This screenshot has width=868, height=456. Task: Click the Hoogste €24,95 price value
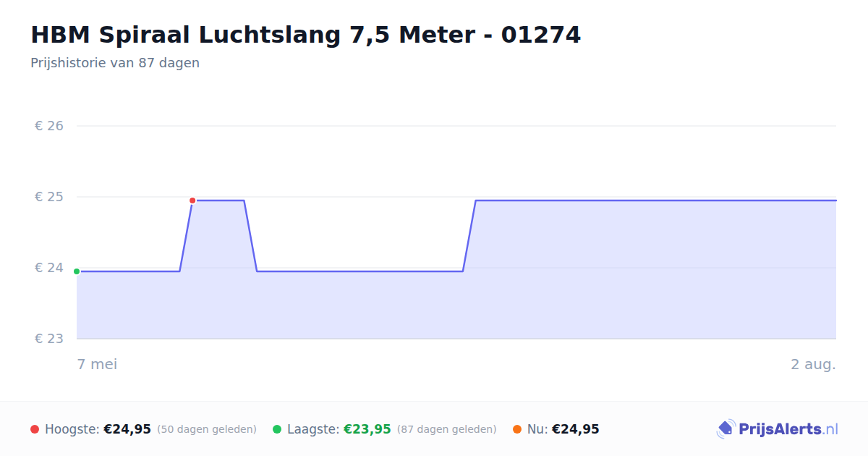click(127, 429)
